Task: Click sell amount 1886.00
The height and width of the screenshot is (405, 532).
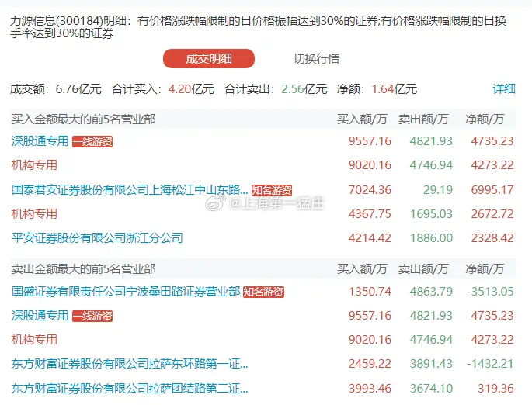Action: 431,238
